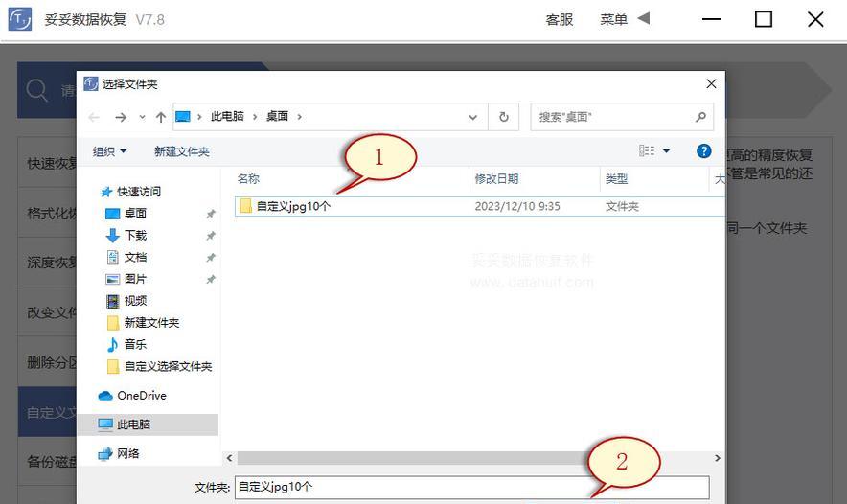This screenshot has width=847, height=504.
Task: Select 桌面 in the address breadcrumb
Action: 277,116
